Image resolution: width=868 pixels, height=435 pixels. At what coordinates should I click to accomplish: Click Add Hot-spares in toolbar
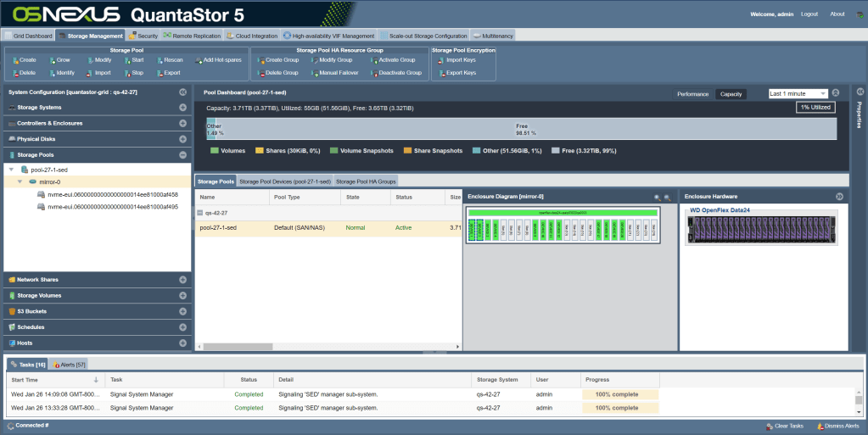[x=218, y=59]
